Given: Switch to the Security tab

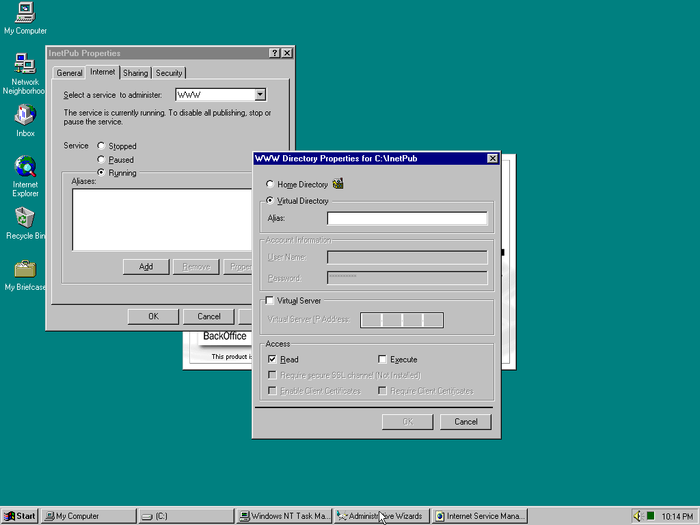Looking at the screenshot, I should tap(169, 73).
